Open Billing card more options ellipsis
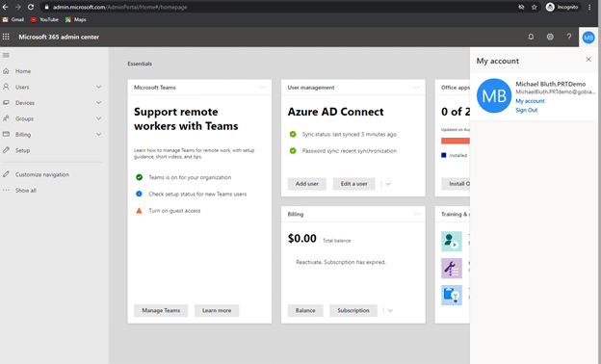Screen dimensions: 601x364 click(417, 214)
